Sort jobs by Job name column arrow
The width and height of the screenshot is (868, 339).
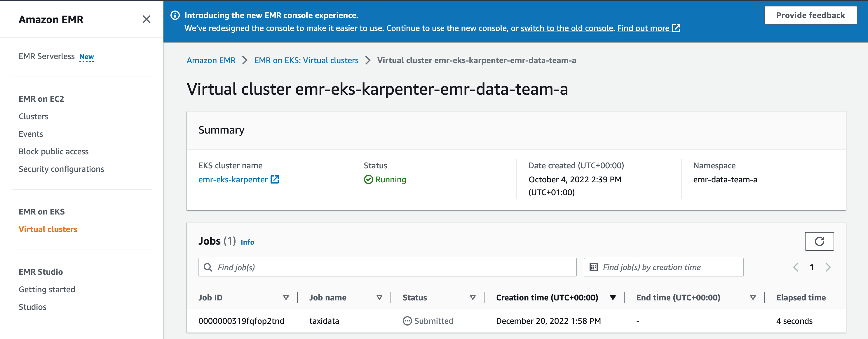click(x=379, y=298)
